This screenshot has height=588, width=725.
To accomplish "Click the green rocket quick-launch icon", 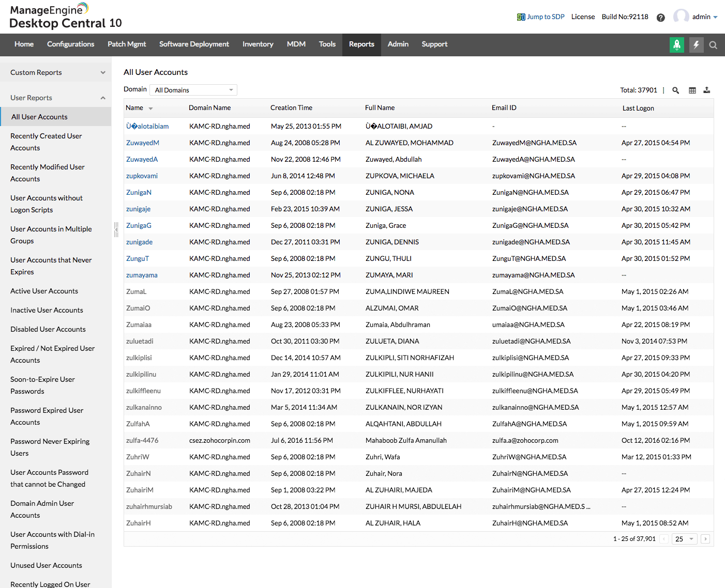I will tap(677, 45).
